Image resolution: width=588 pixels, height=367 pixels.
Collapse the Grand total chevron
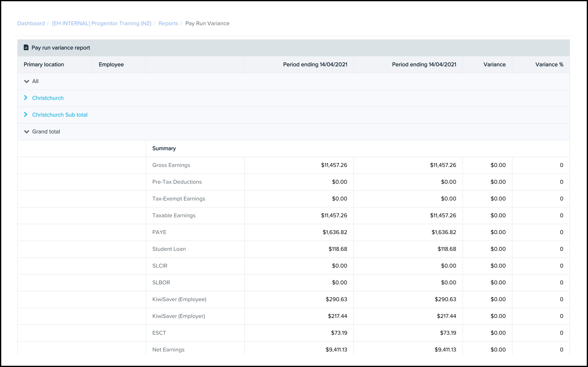(x=26, y=132)
